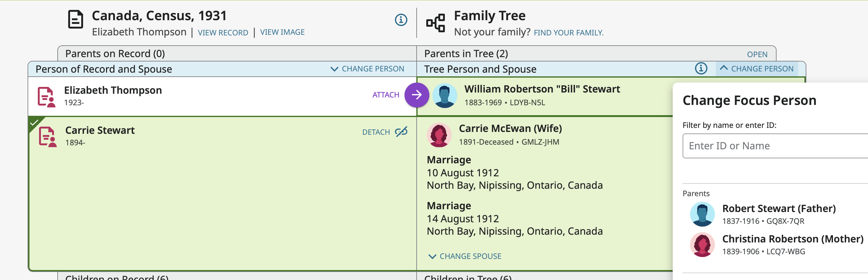Click the info icon in Tree Person header

pos(701,69)
